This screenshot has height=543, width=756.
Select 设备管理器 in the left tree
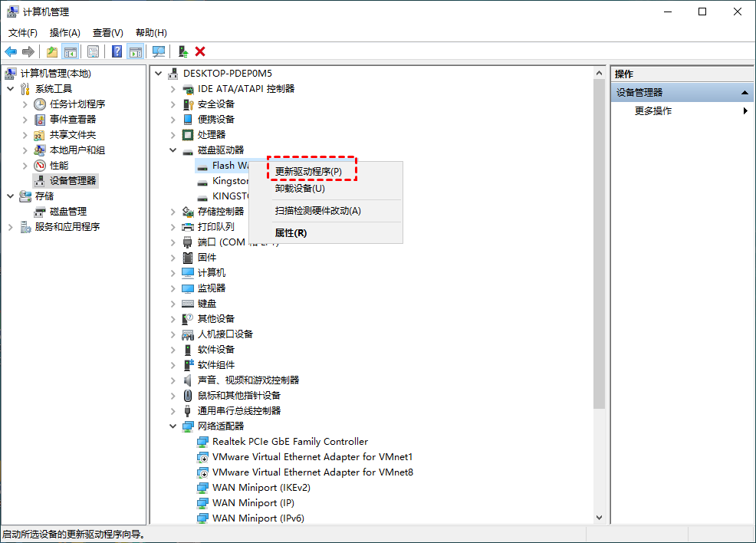[x=73, y=181]
